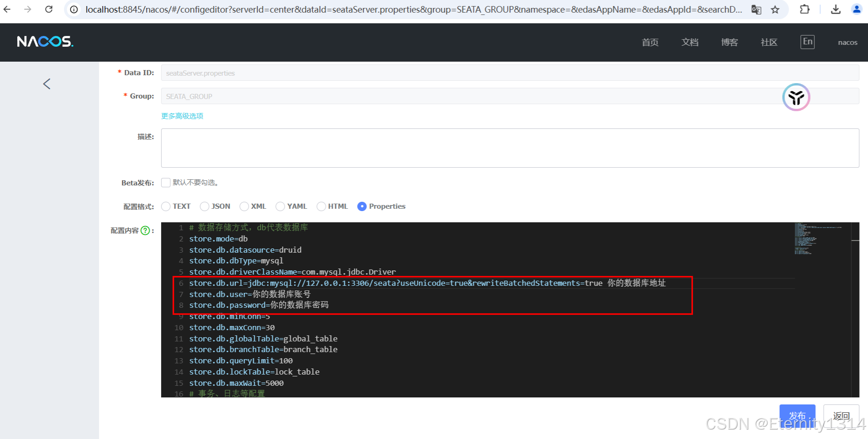
Task: Open the browser extensions puzzle icon
Action: click(x=804, y=9)
